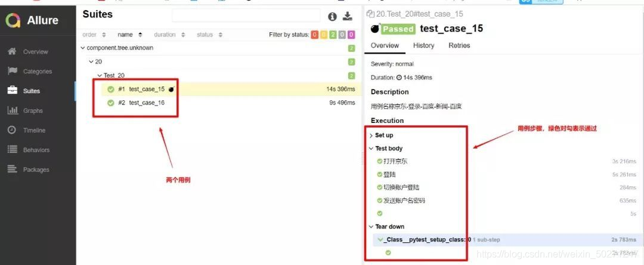Sort suites by duration
This screenshot has width=644, height=265.
click(169, 35)
